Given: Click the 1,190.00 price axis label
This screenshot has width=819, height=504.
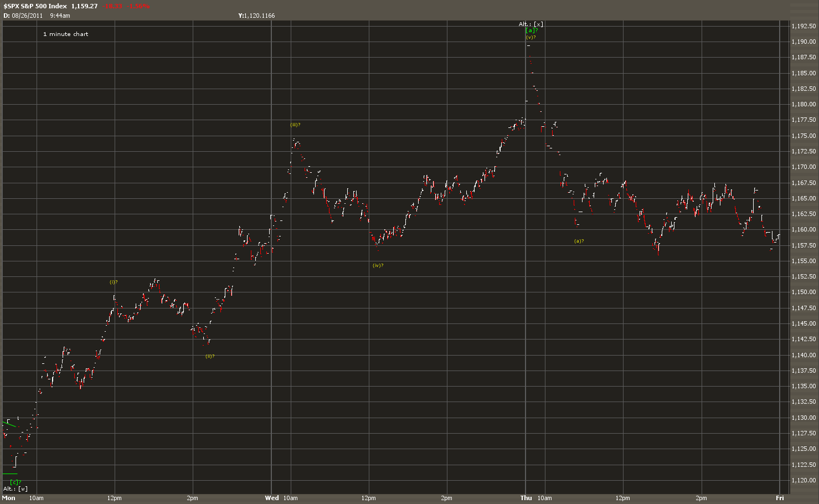Looking at the screenshot, I should pos(804,42).
